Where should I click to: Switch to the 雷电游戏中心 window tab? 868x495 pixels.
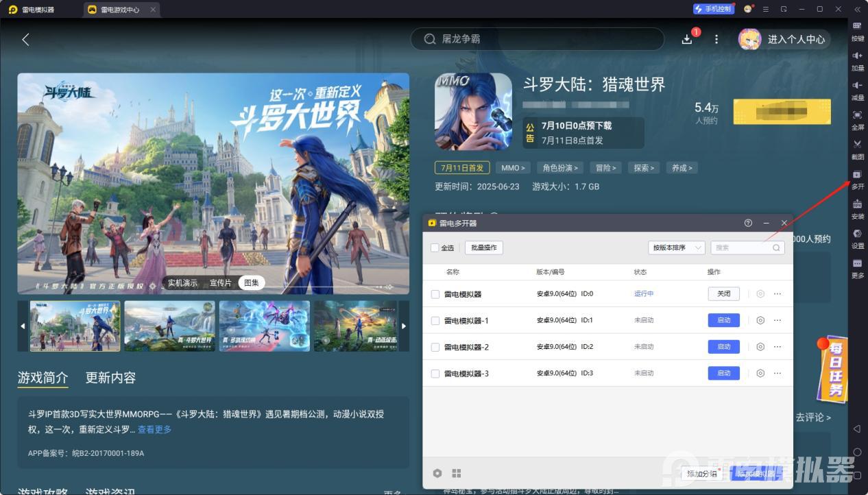click(x=120, y=10)
